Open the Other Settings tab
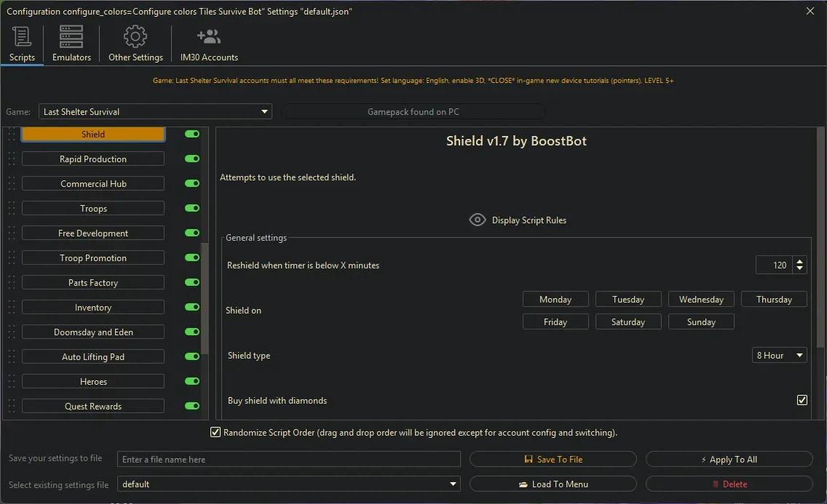Image resolution: width=827 pixels, height=504 pixels. 135,44
